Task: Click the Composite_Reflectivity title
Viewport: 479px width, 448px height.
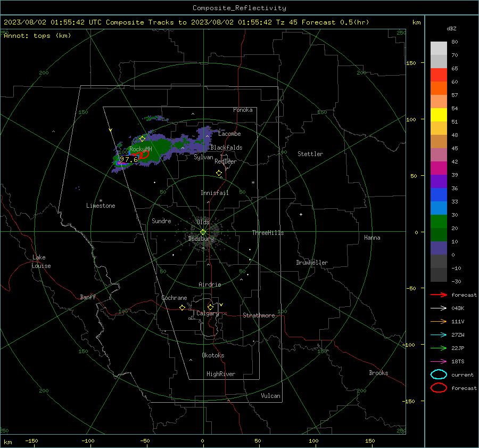Action: coord(240,8)
